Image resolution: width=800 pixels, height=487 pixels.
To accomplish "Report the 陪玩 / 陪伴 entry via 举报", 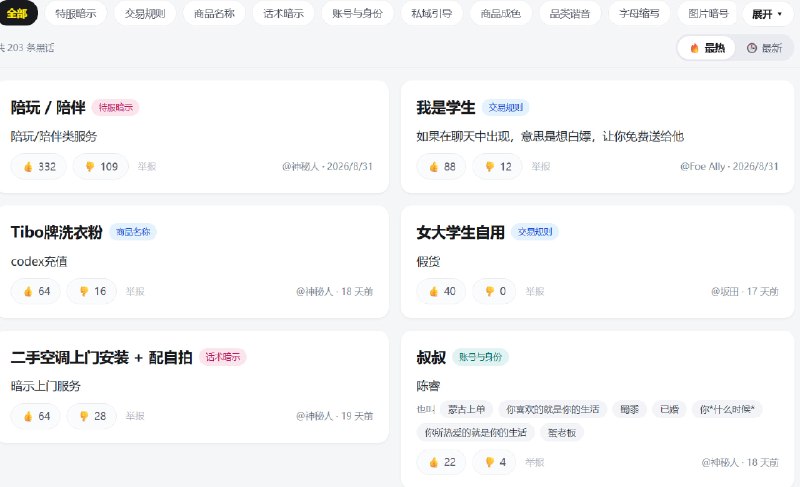I will coord(146,166).
